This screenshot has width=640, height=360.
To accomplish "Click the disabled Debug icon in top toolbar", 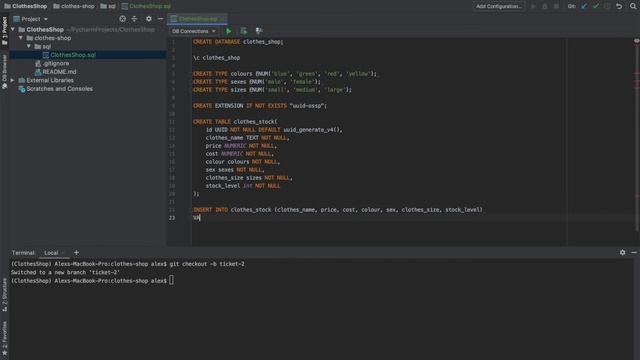I will click(545, 6).
